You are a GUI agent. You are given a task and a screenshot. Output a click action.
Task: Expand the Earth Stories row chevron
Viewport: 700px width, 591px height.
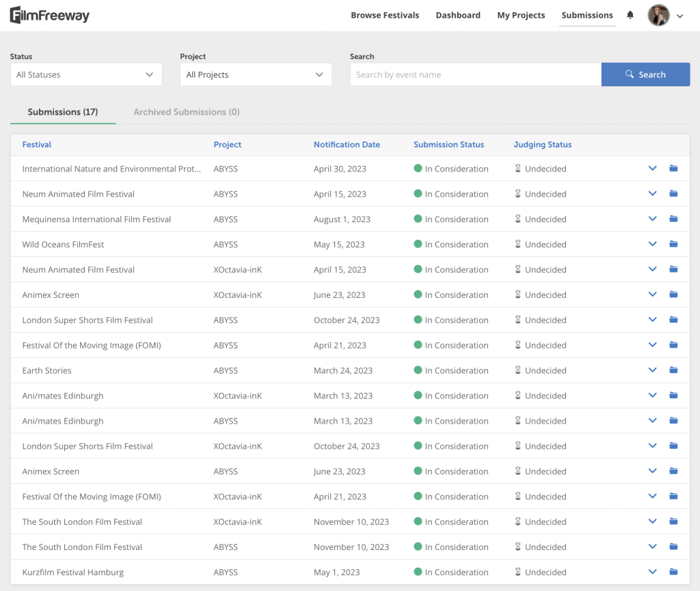click(652, 370)
